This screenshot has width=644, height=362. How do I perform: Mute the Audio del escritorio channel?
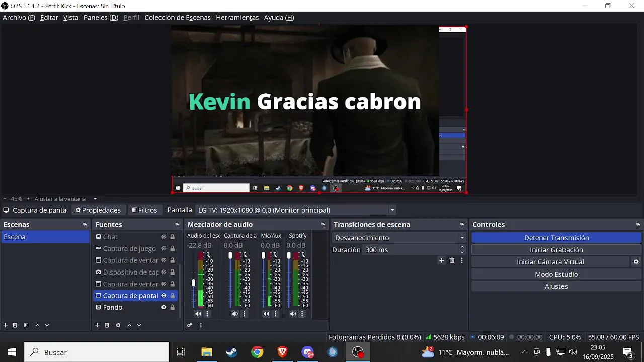coord(198,314)
